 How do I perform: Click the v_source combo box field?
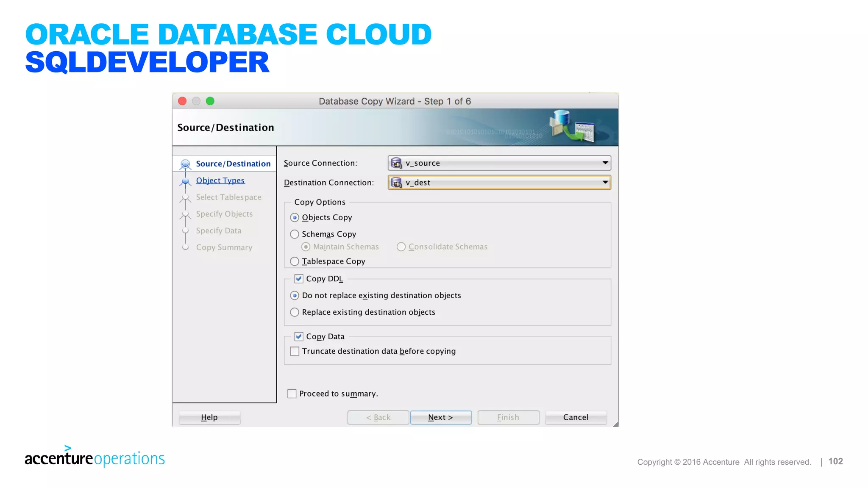point(499,163)
